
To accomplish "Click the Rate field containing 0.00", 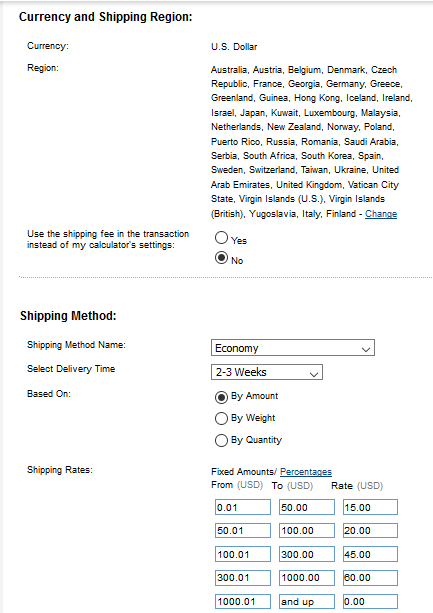I will (x=370, y=601).
